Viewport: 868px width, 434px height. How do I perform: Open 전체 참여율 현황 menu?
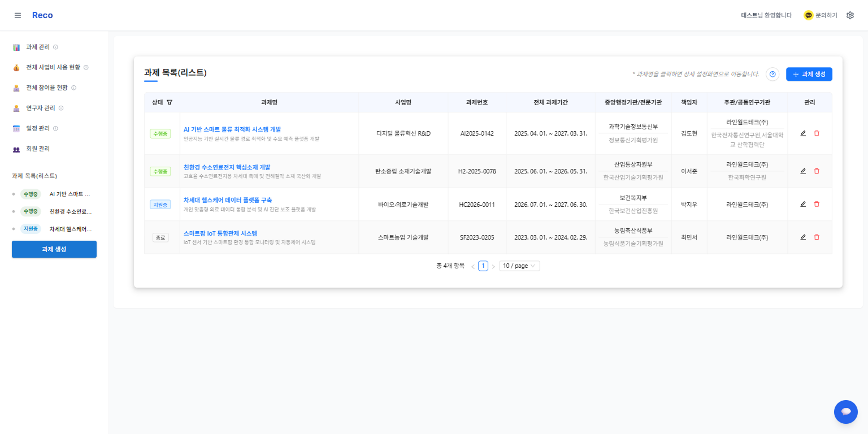click(47, 88)
